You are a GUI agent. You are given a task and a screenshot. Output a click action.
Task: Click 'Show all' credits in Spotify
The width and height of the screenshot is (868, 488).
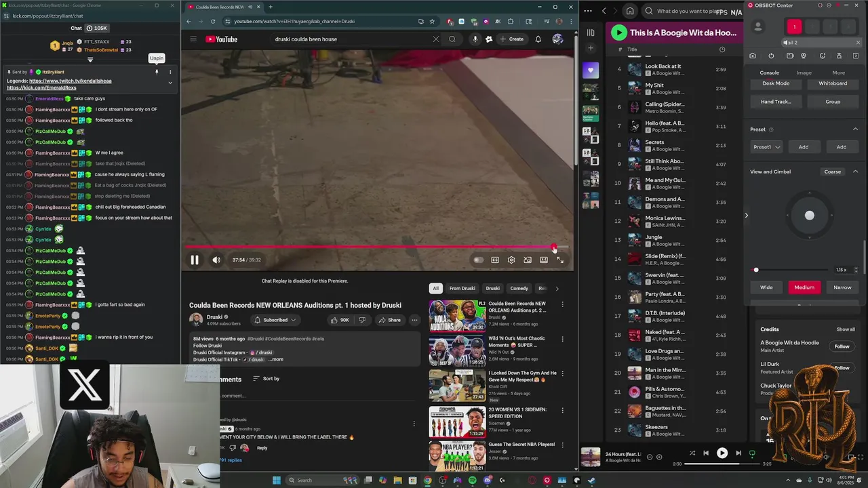(846, 329)
